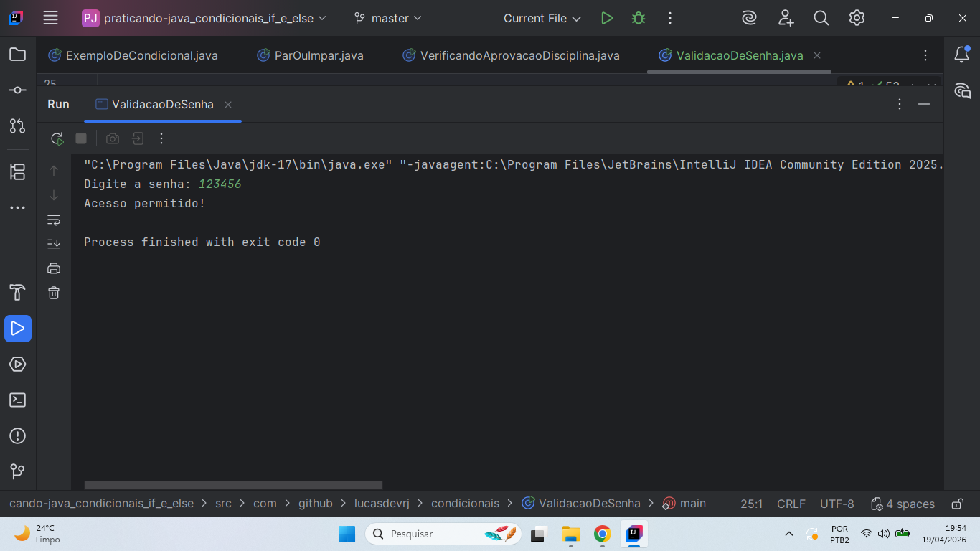Switch to ParOuImpar.java editor tab
Viewport: 980px width, 551px height.
319,55
